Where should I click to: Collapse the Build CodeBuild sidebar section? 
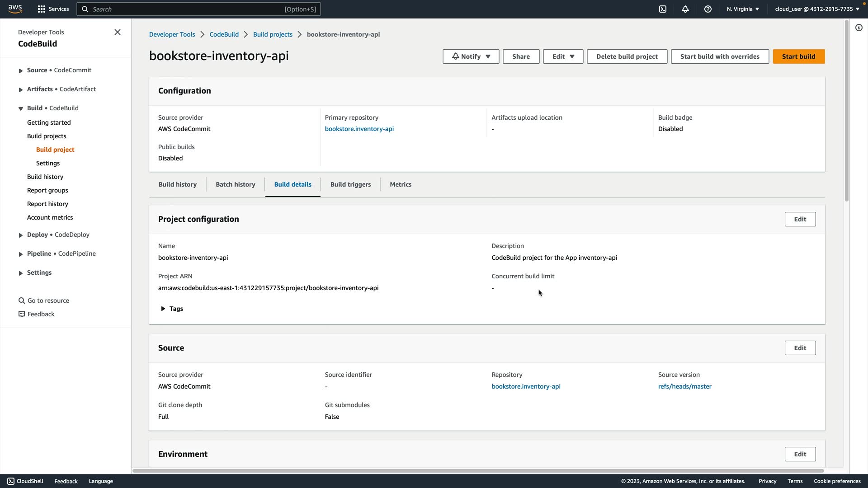coord(21,108)
